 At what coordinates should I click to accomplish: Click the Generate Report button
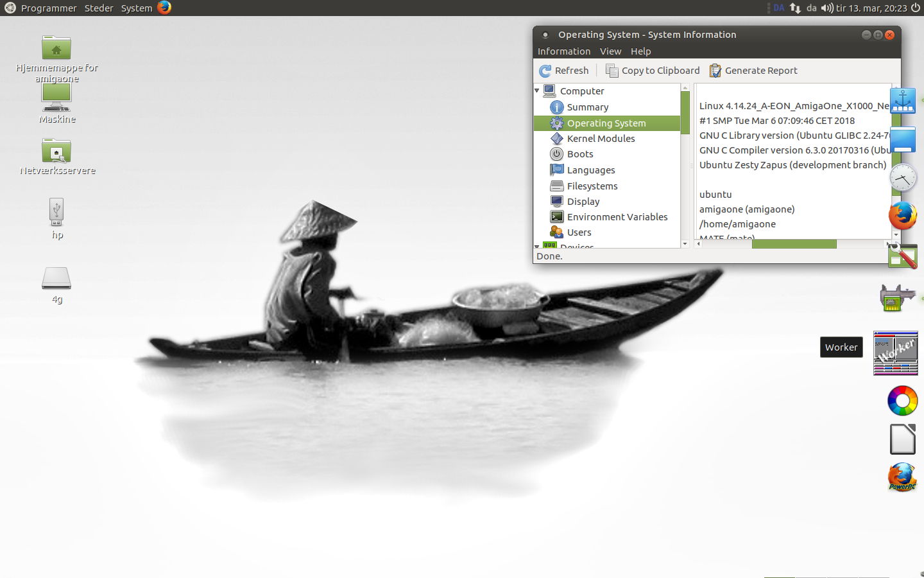(753, 71)
